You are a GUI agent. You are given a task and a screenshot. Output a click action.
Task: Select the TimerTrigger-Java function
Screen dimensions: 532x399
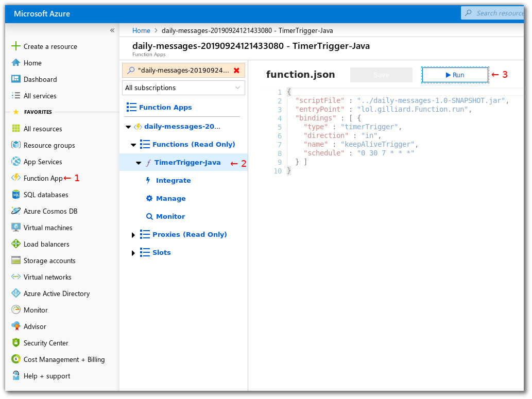(187, 163)
